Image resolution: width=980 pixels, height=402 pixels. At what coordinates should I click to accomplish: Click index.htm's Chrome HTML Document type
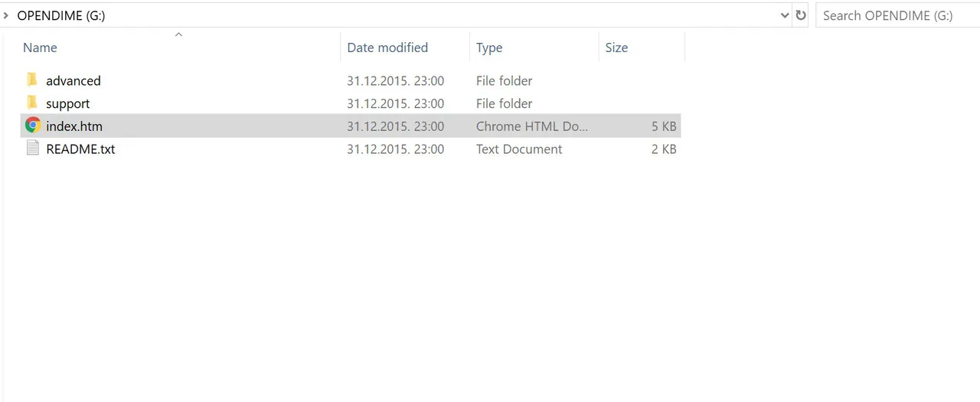pos(532,126)
